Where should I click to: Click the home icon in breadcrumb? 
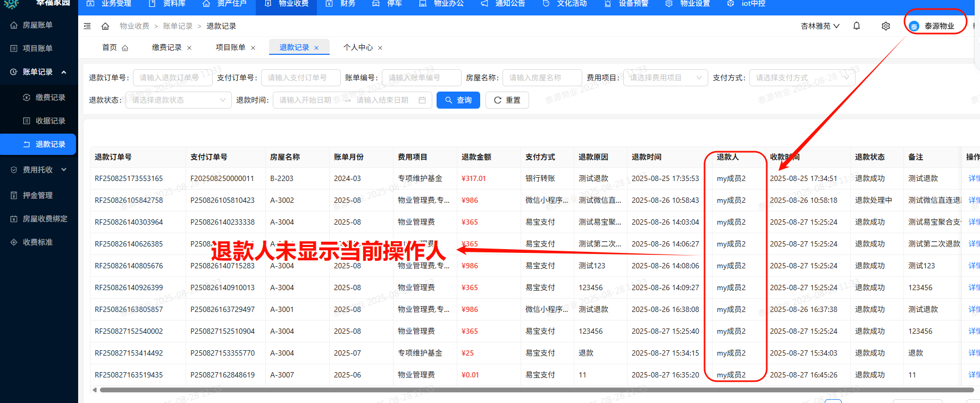(105, 26)
